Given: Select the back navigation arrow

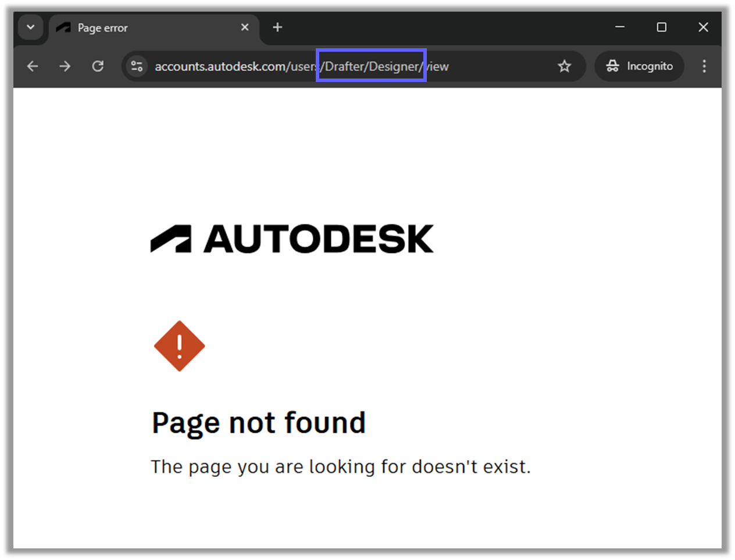Looking at the screenshot, I should pyautogui.click(x=32, y=66).
